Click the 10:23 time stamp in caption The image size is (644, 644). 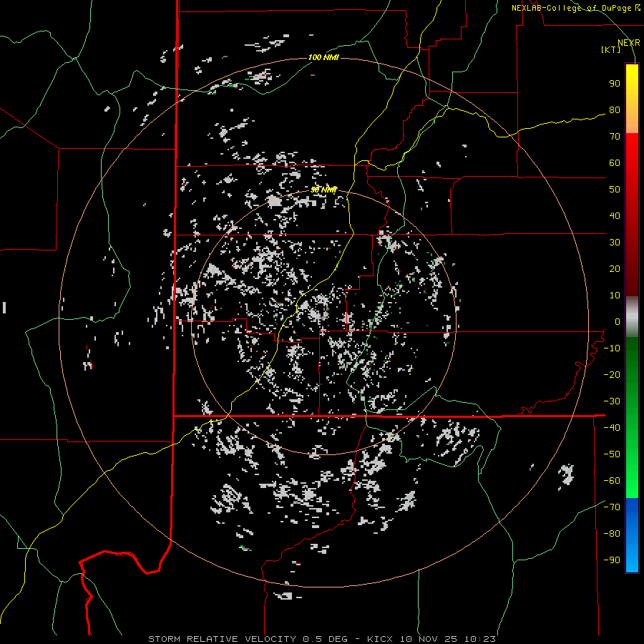480,639
